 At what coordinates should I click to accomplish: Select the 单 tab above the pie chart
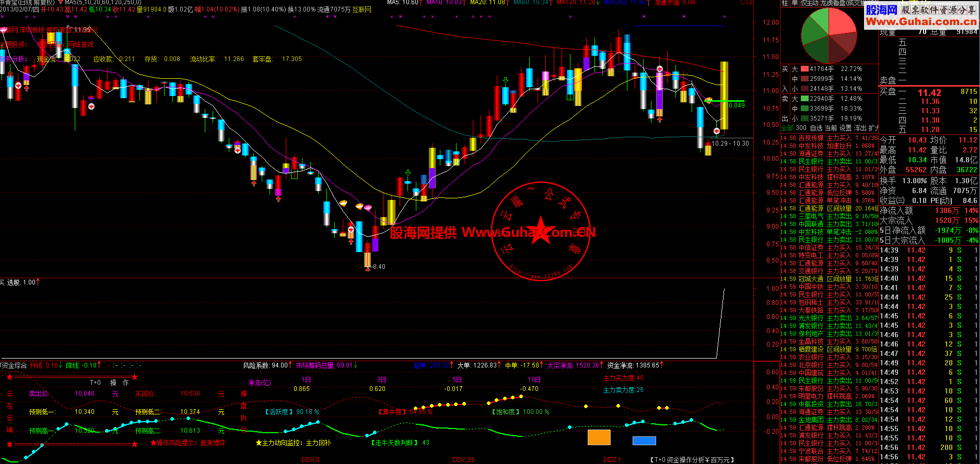tap(794, 3)
